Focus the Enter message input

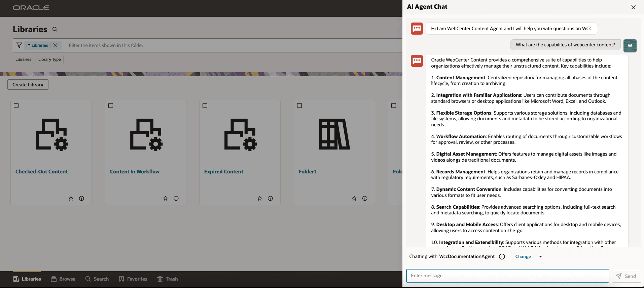(x=507, y=276)
